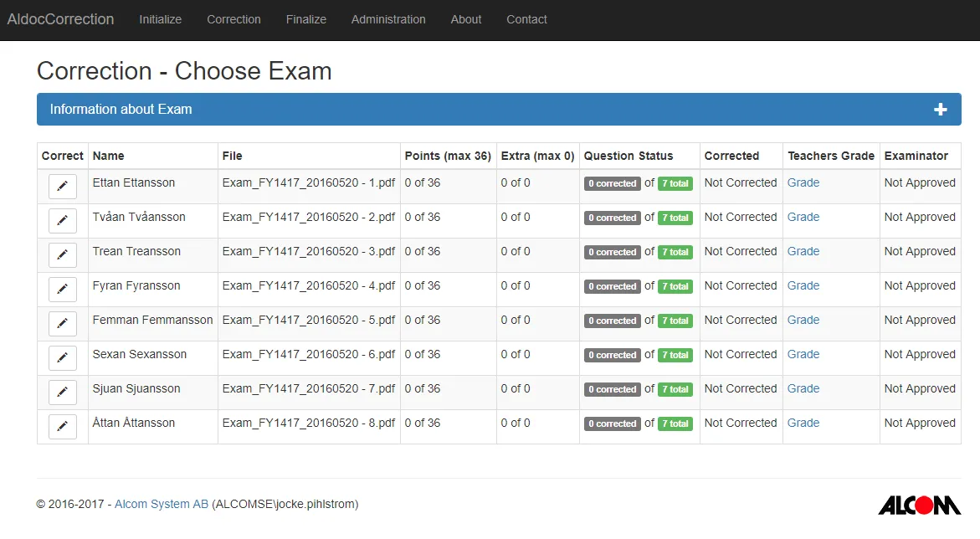Screen dimensions: 980x539
Task: Follow the Alcom System AB footer link
Action: [x=162, y=504]
